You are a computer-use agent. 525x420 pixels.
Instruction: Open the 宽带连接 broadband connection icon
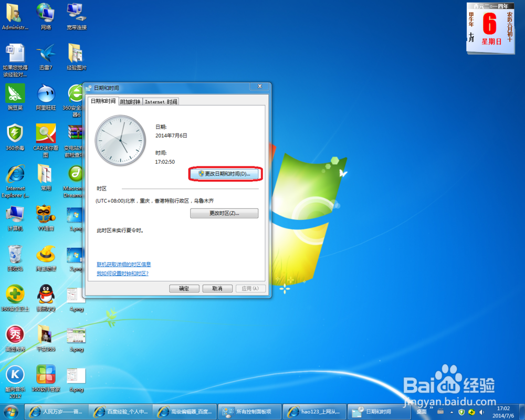point(76,16)
